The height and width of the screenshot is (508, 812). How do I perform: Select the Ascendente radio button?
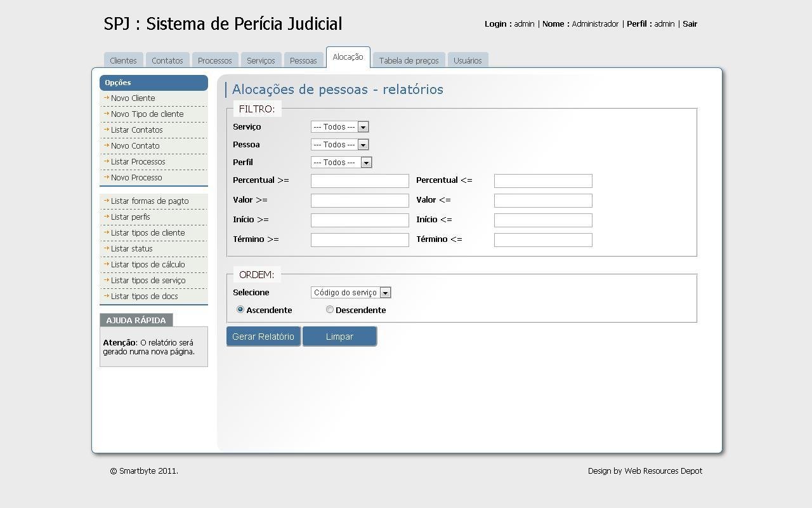click(x=240, y=309)
